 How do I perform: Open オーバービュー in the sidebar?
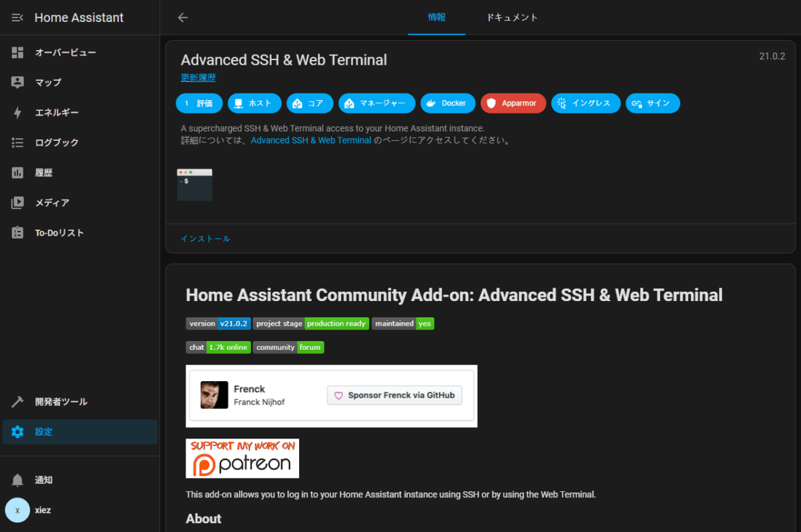[80, 52]
